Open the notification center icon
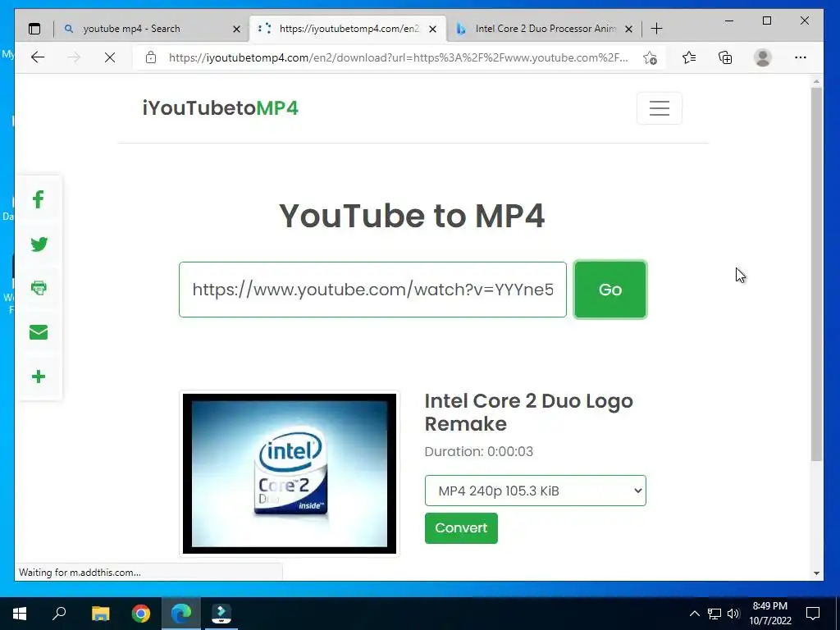This screenshot has width=840, height=630. 813,614
